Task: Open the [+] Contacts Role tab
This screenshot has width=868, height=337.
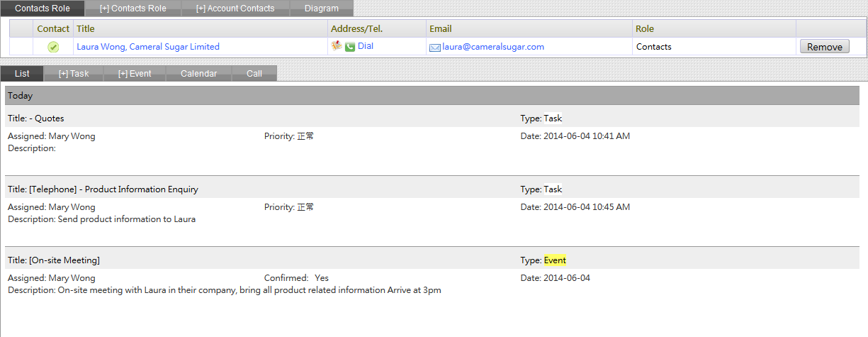Action: click(x=133, y=9)
